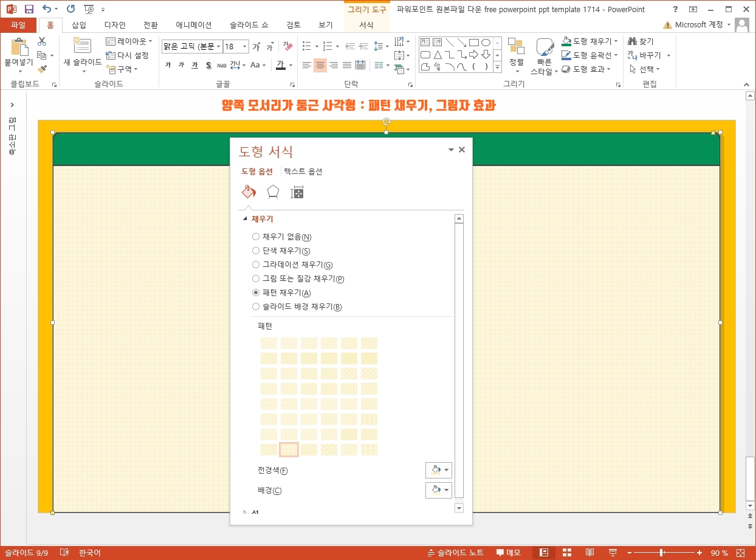Screen dimensions: 756x560
Task: Click the Format Painter brush icon
Action: (x=42, y=69)
